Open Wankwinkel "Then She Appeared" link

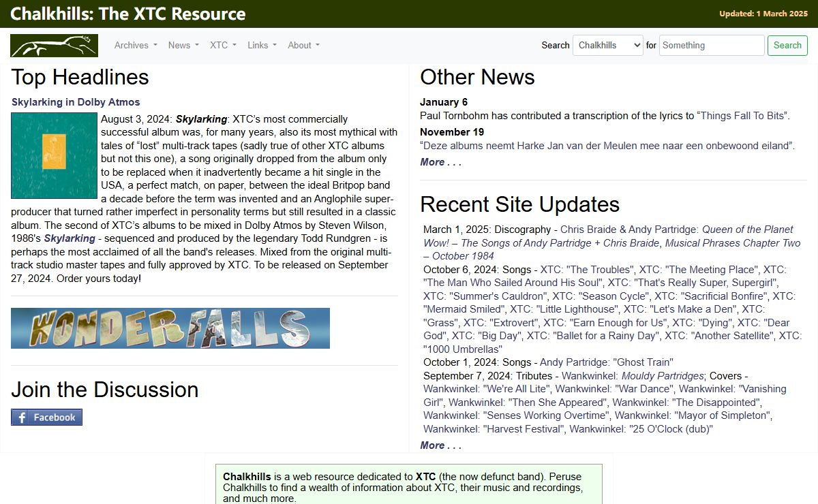(528, 403)
